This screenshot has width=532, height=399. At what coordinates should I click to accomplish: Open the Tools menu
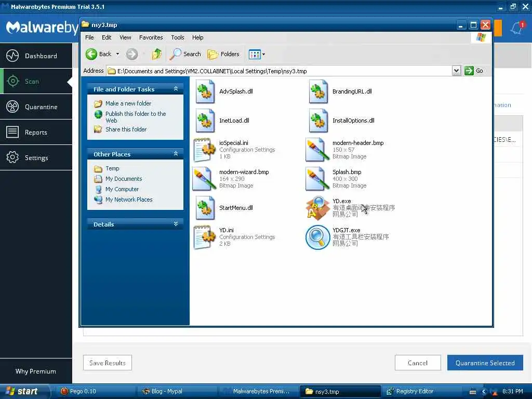(x=178, y=37)
